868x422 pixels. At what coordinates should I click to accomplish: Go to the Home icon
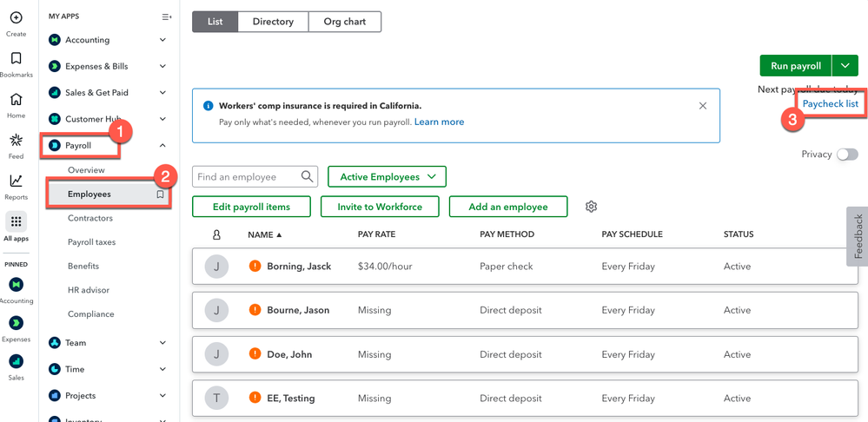pyautogui.click(x=16, y=100)
